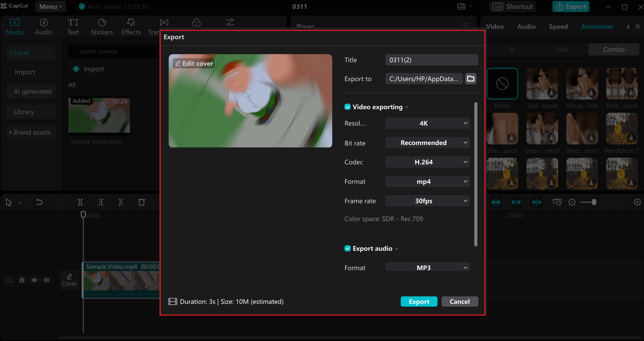The height and width of the screenshot is (341, 644).
Task: Select Import in the left sidebar
Action: [x=25, y=72]
